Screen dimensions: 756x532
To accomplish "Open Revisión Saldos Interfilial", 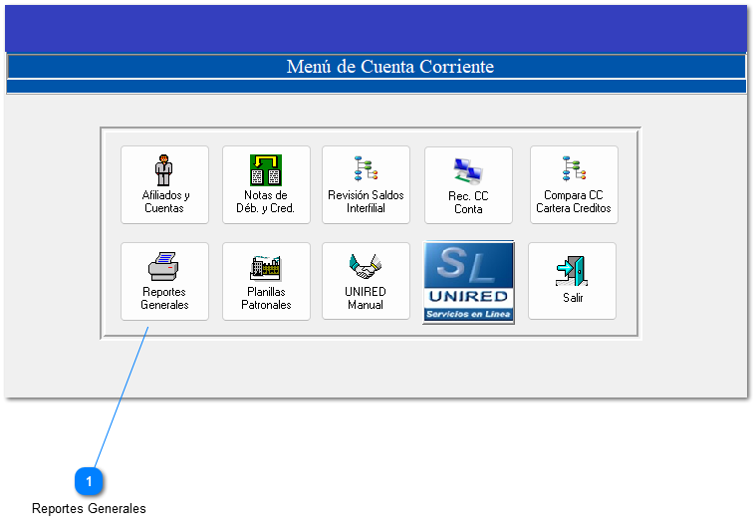I will point(366,184).
